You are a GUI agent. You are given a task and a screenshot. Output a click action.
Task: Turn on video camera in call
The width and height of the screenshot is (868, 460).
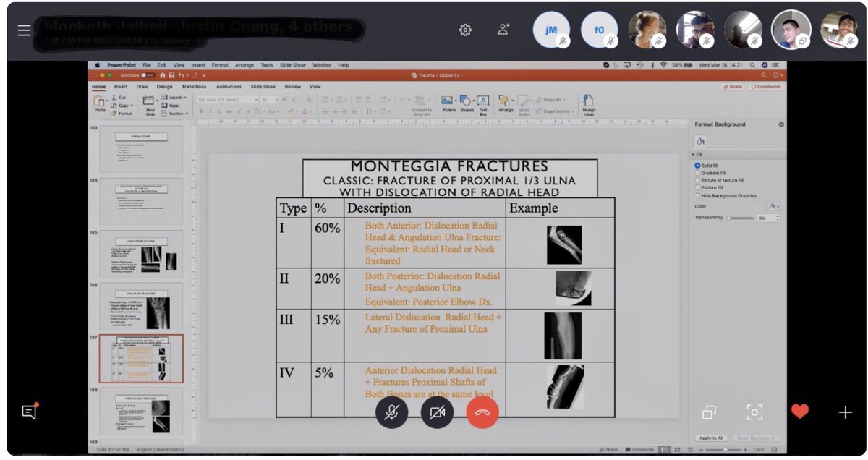point(437,412)
